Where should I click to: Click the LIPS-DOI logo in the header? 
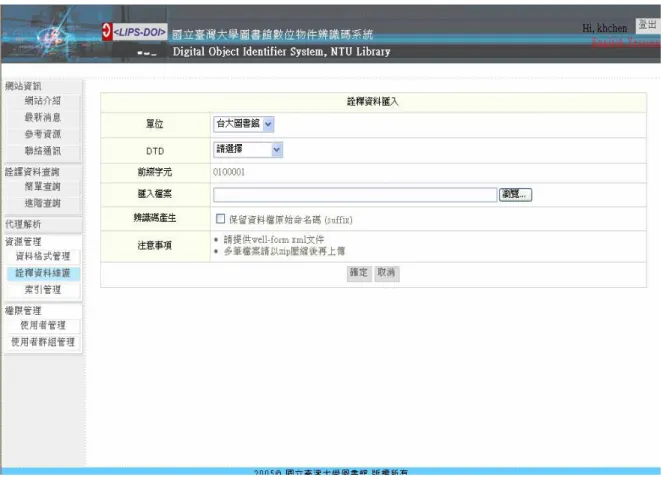click(134, 32)
